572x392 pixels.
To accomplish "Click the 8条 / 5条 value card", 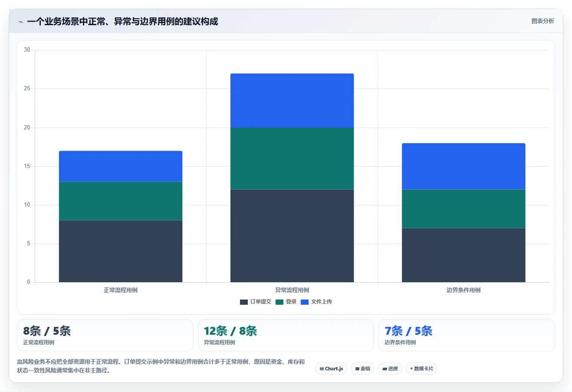I will coord(105,335).
